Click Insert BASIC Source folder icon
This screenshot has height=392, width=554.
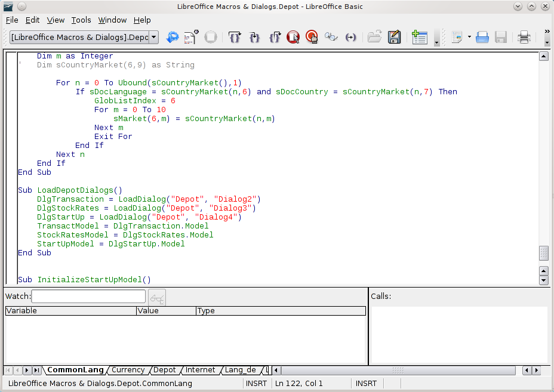point(374,37)
